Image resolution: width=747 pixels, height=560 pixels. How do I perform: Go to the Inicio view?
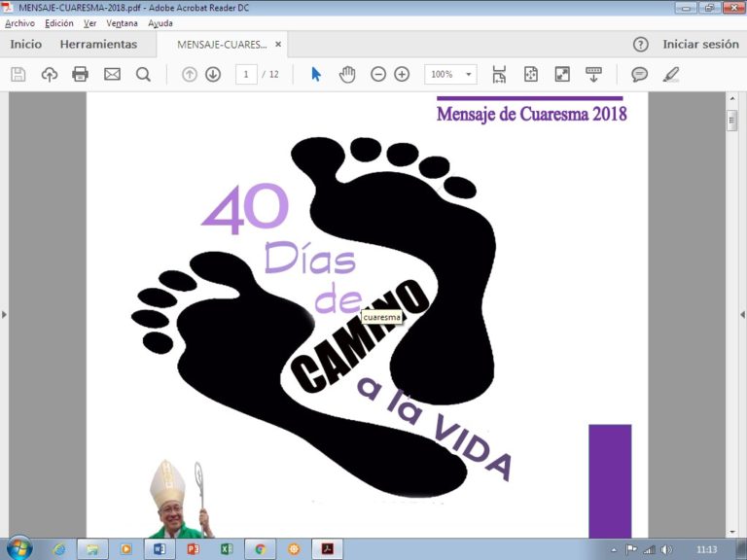(x=26, y=45)
